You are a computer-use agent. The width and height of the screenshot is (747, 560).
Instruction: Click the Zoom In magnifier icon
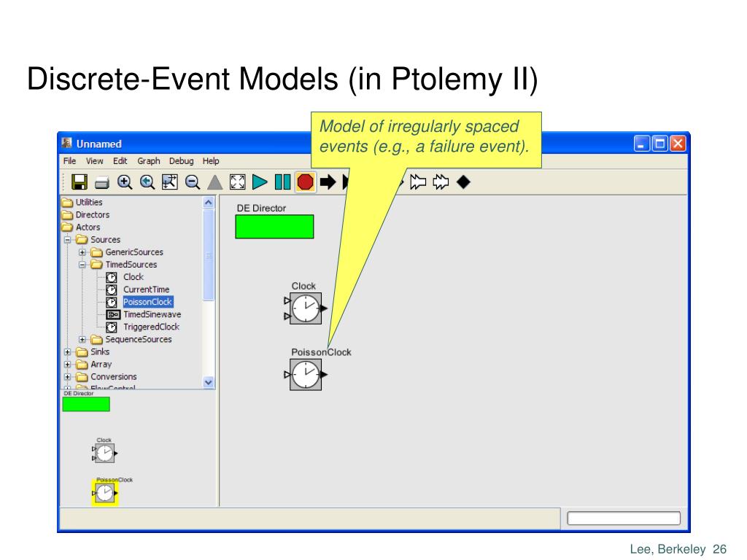coord(125,182)
